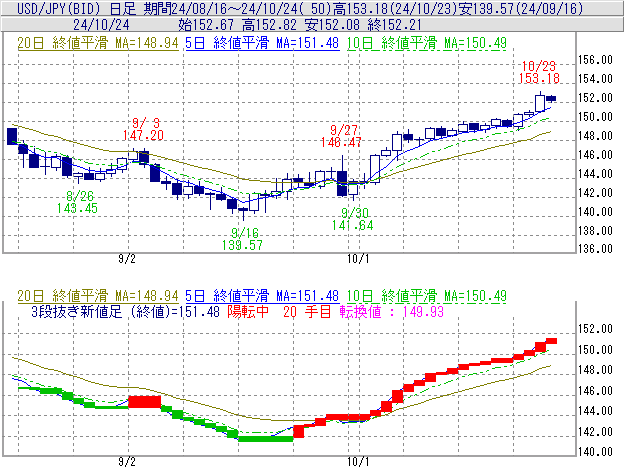624x475 pixels.
Task: Click the 24/10/24 date in the header
Action: tap(101, 25)
